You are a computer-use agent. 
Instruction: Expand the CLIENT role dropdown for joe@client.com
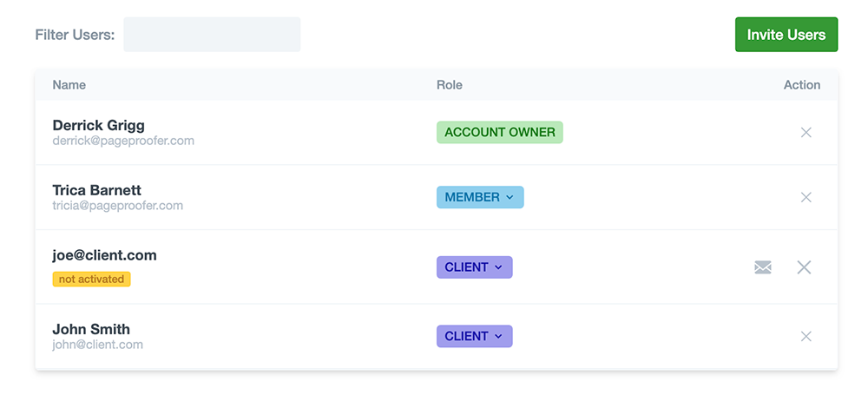tap(474, 267)
